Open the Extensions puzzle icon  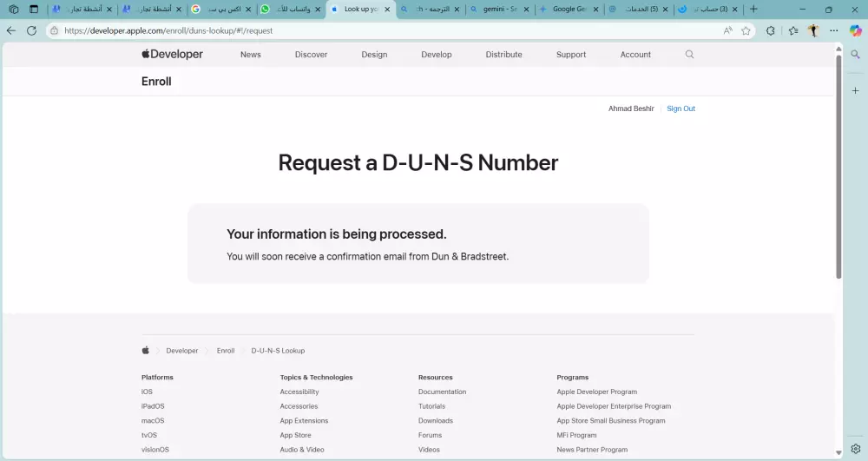pos(771,31)
